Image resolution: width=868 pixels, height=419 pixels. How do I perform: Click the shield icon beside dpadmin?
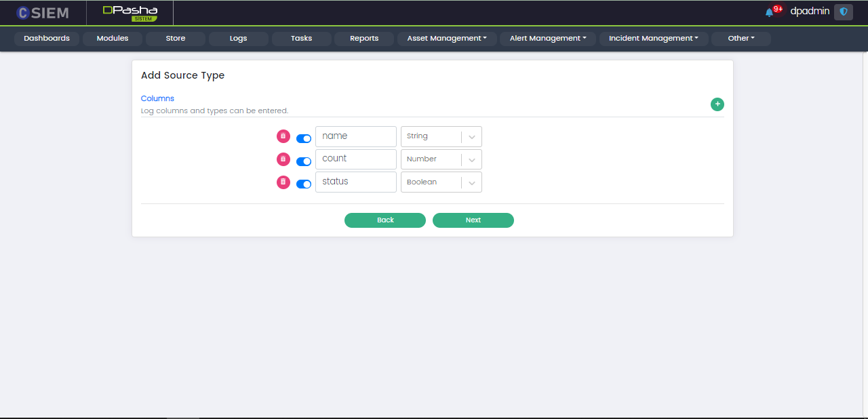click(x=844, y=12)
